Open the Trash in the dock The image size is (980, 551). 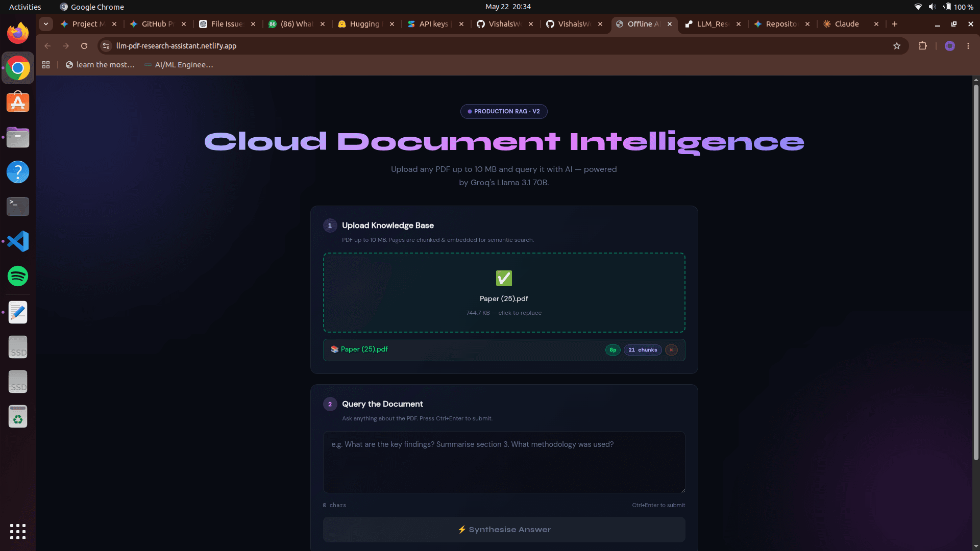pyautogui.click(x=18, y=416)
